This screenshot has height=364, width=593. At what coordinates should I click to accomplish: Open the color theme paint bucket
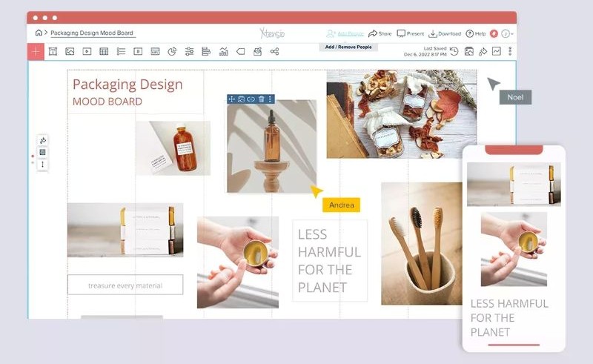click(x=483, y=51)
